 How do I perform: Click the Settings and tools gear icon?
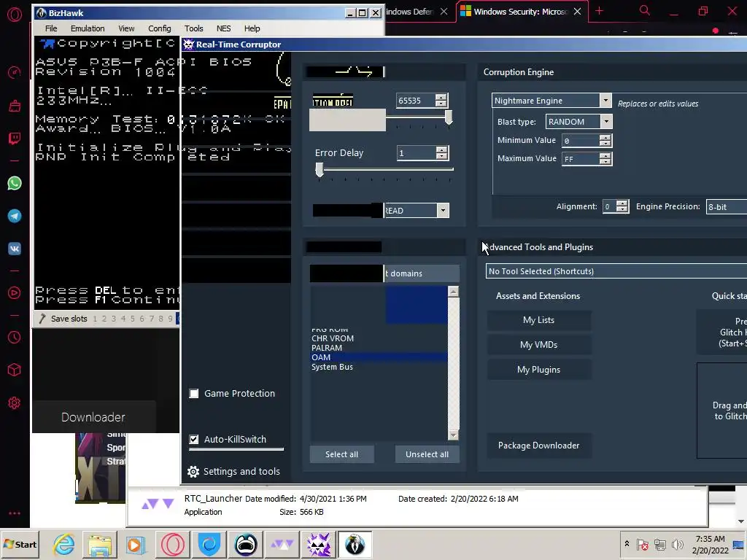click(x=193, y=472)
